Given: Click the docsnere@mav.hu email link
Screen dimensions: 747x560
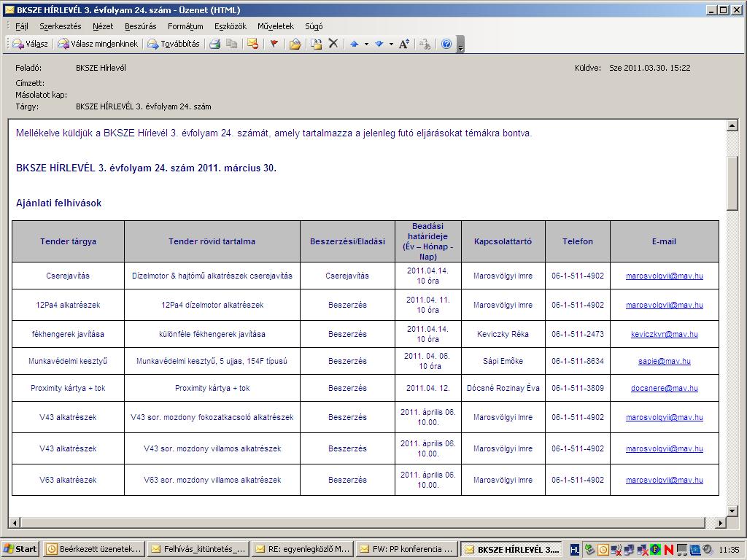Looking at the screenshot, I should (x=664, y=388).
